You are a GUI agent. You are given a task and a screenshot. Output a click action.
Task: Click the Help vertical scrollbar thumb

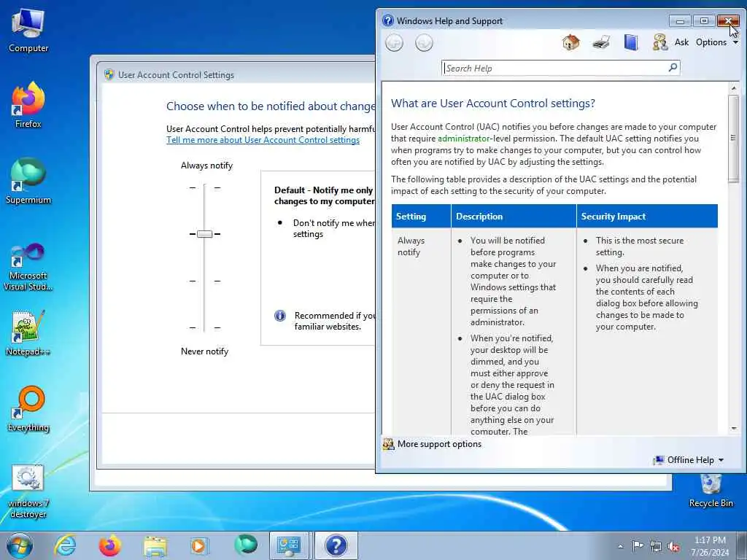pos(734,139)
